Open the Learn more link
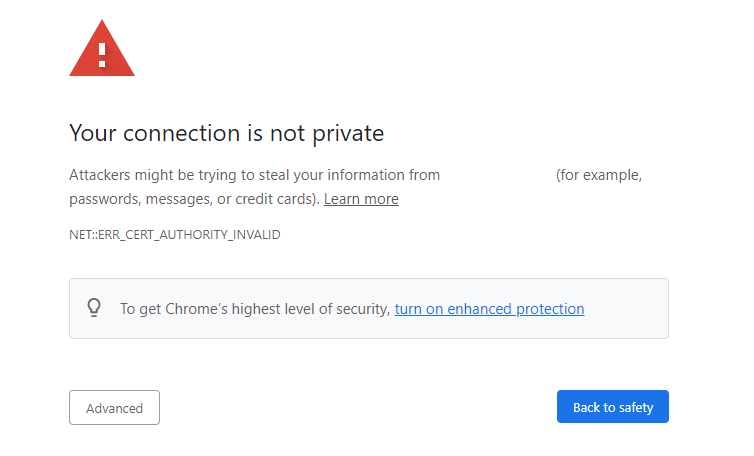The image size is (754, 456). coord(361,199)
